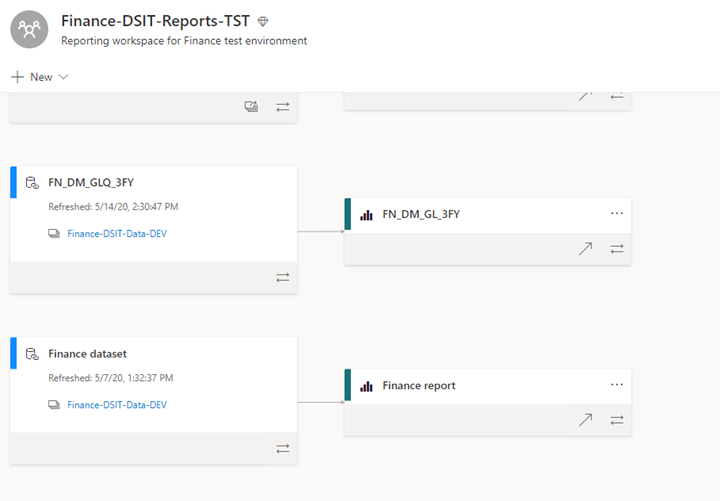Click the FN_DM_GLQ_3FY dataset icon
Screen dimensions: 720x501
32,183
